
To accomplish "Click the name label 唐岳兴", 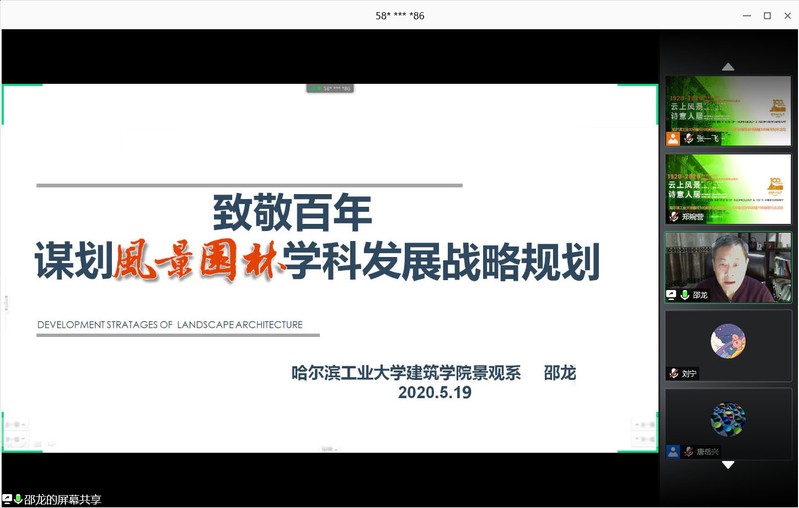I will [708, 451].
